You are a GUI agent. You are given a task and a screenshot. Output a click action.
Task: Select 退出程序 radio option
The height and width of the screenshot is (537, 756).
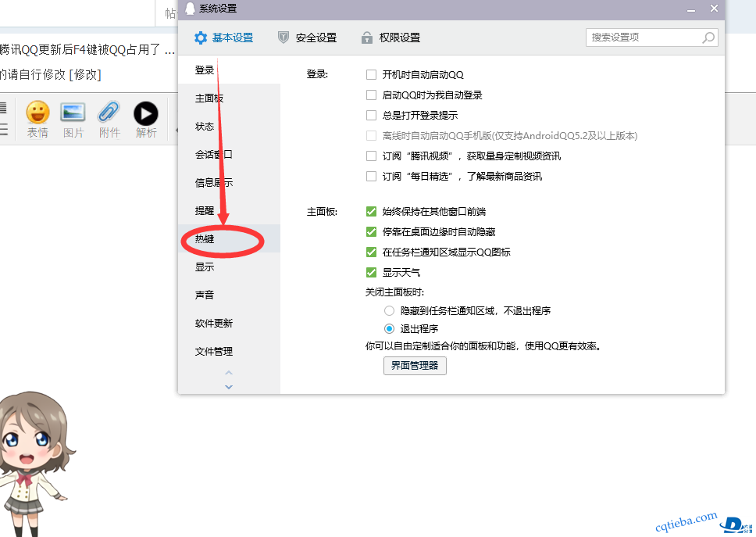point(389,329)
